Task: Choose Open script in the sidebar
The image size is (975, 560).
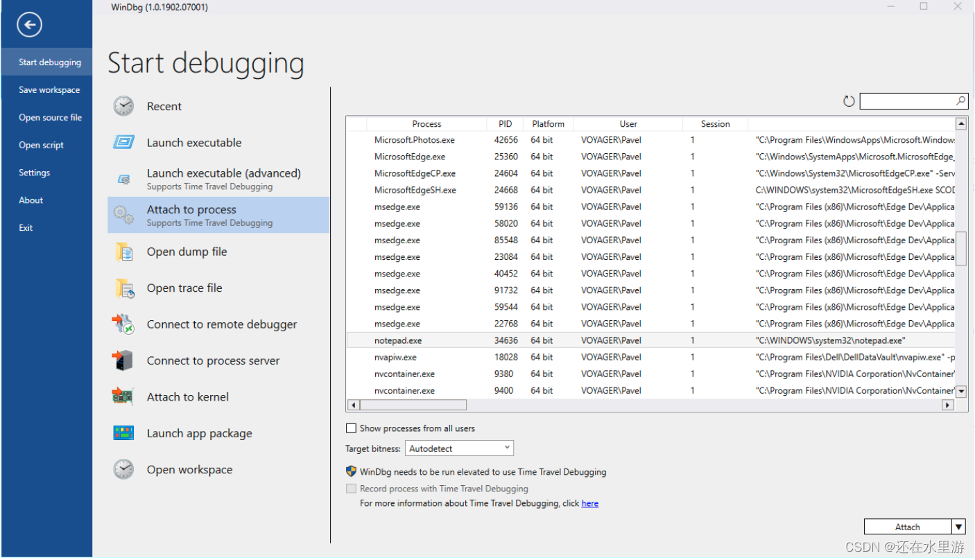Action: coord(46,146)
